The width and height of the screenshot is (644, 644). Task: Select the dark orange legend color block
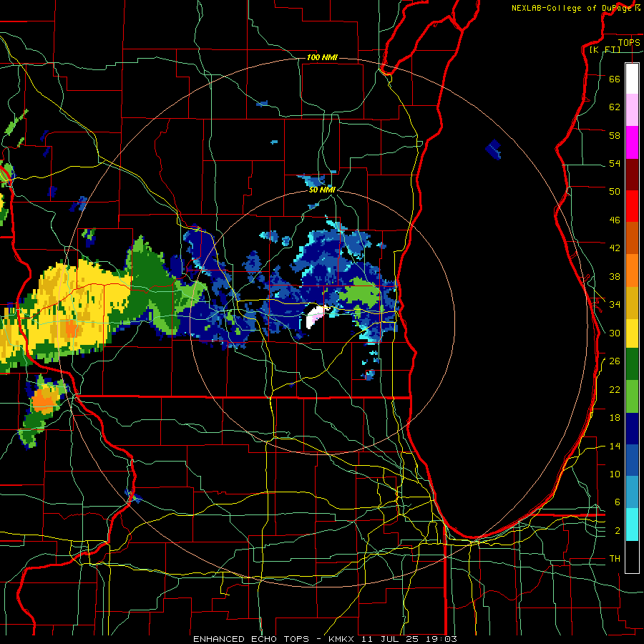coord(632,238)
